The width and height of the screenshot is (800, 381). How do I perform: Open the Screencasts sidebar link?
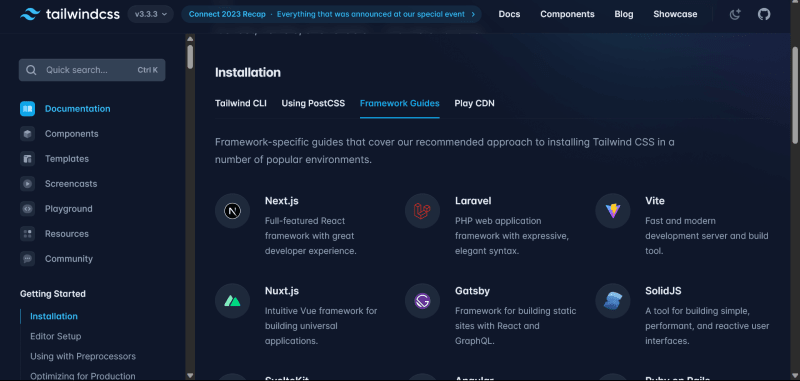[x=71, y=184]
